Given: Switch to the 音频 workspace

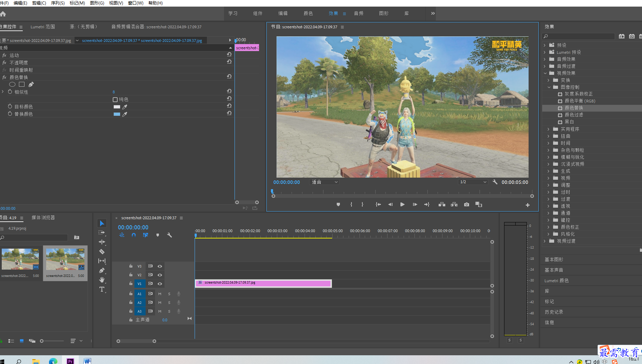Looking at the screenshot, I should [359, 13].
